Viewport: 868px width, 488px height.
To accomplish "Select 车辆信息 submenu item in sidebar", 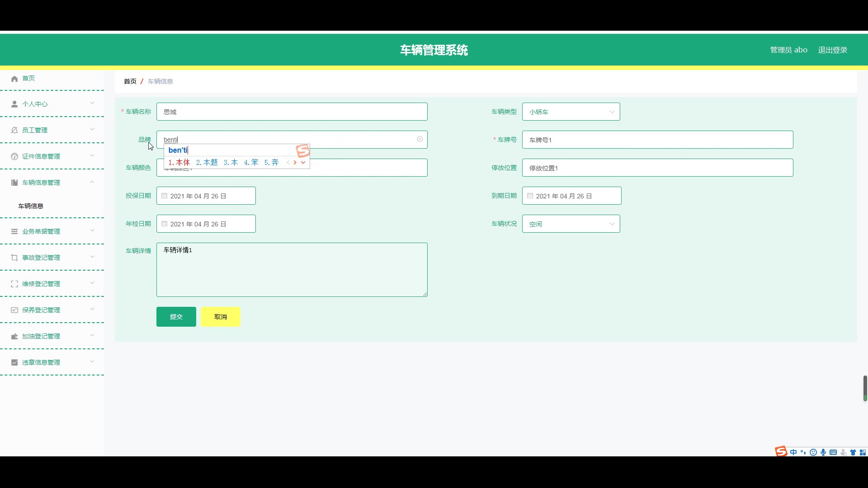I will pos(31,206).
